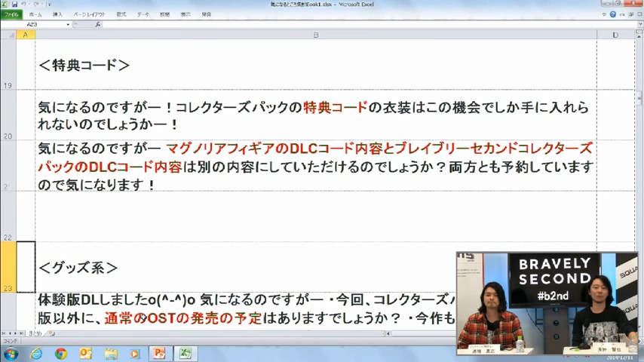Click the Undo icon in Quick Access Toolbar
The width and height of the screenshot is (644, 362).
pyautogui.click(x=24, y=4)
